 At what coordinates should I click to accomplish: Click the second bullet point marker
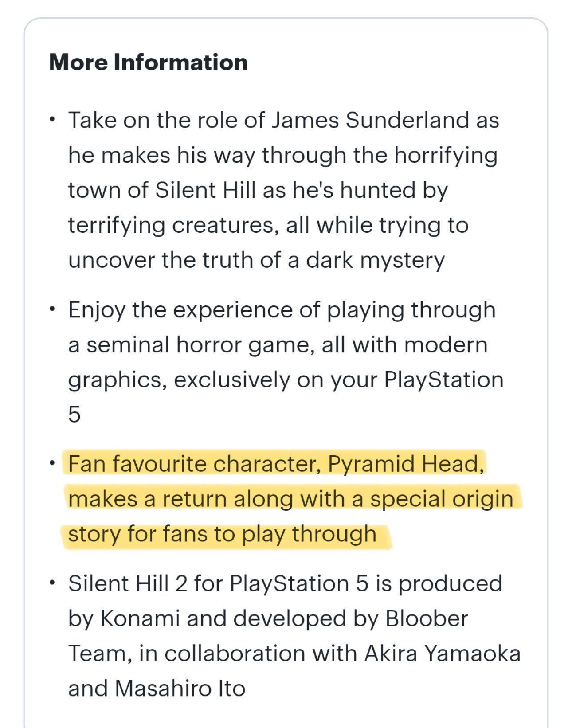click(53, 310)
